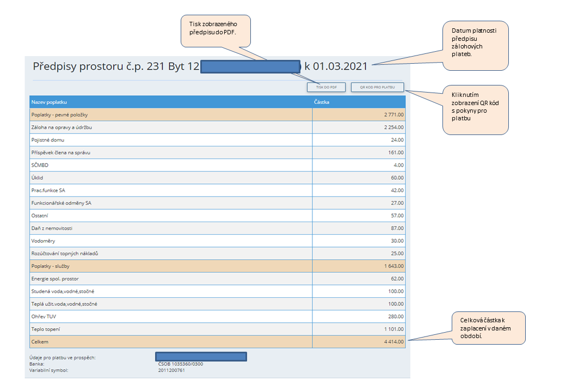566x392 pixels.
Task: Click the variabilní symbol 2011200761
Action: point(171,370)
